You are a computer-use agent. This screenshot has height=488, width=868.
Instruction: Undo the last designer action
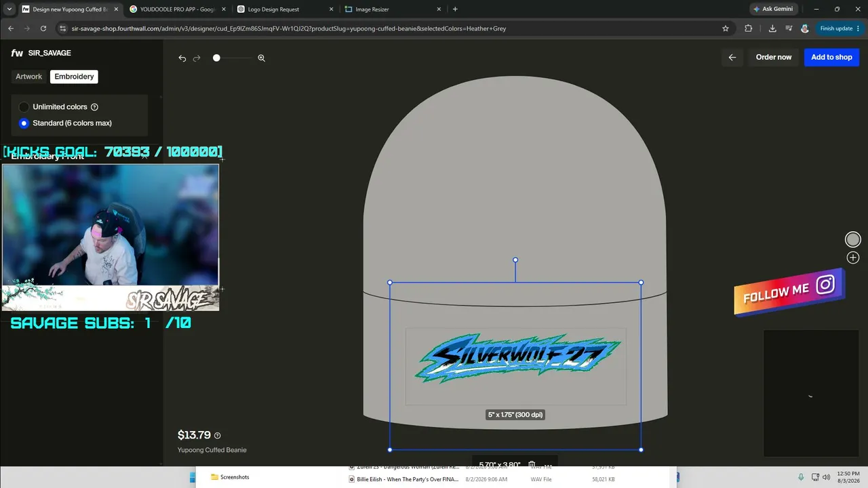(182, 58)
